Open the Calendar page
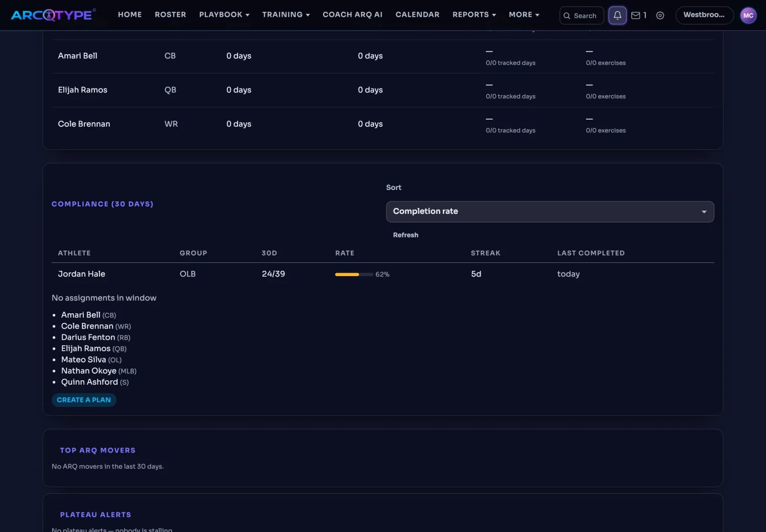The image size is (766, 532). pos(417,14)
